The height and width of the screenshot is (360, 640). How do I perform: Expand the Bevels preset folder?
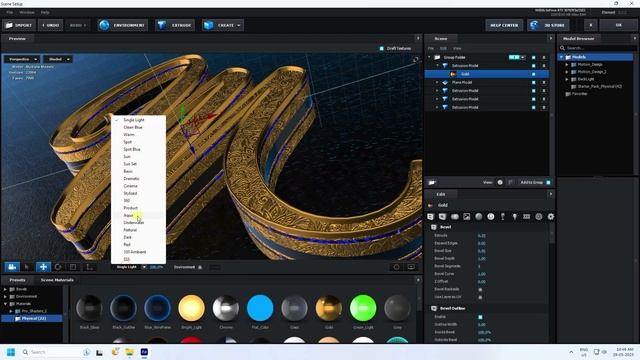tap(5, 289)
